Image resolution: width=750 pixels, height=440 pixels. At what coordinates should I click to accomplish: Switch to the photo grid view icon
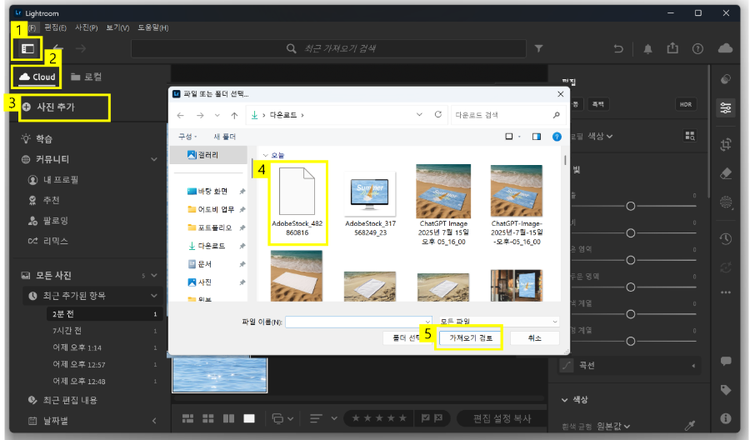tap(188, 419)
